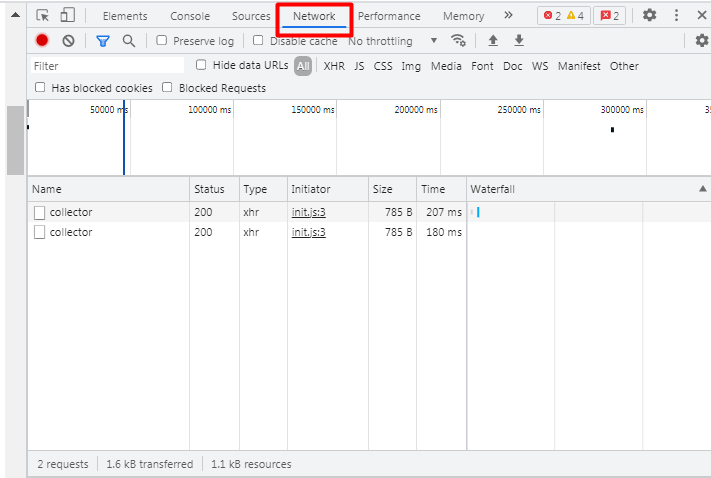The height and width of the screenshot is (478, 711).
Task: Check Has blocked cookies
Action: coord(40,87)
